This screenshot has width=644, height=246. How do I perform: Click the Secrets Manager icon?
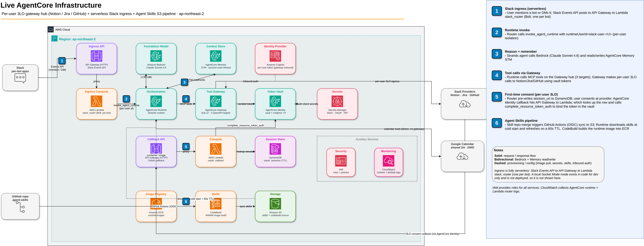tap(337, 101)
